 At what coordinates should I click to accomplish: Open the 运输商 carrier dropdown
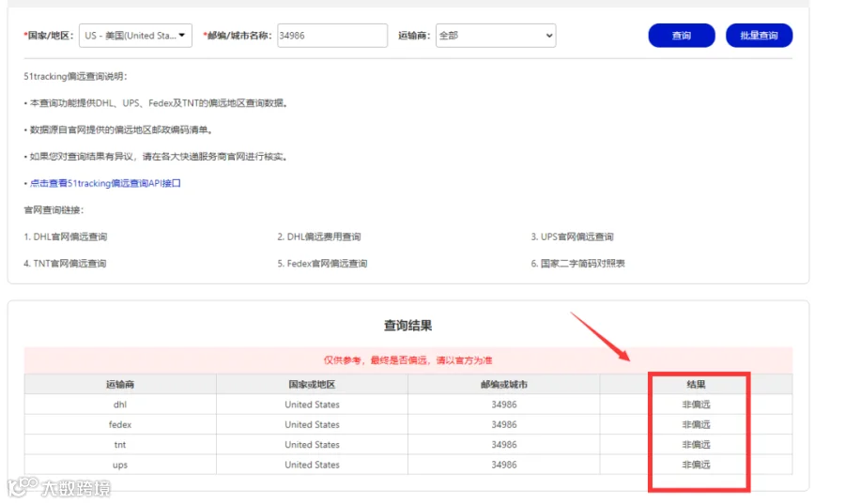tap(495, 36)
